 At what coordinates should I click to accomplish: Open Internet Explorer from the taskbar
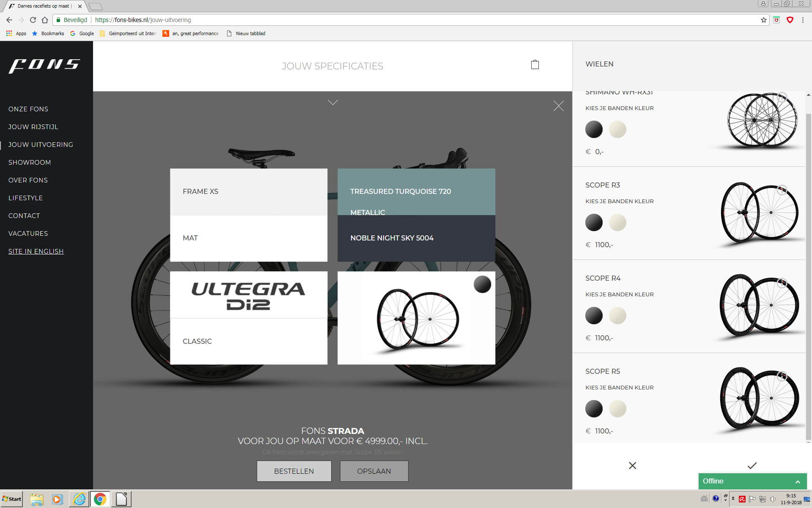[79, 499]
